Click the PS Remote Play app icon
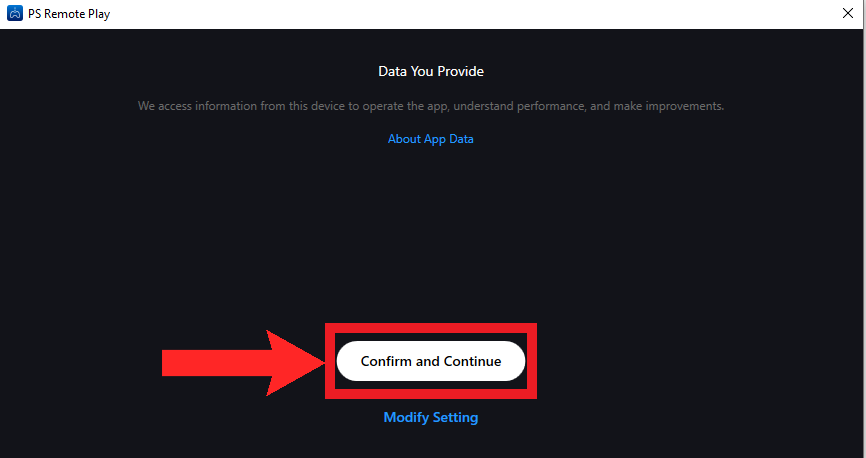Screen dimensions: 866x458 point(15,14)
